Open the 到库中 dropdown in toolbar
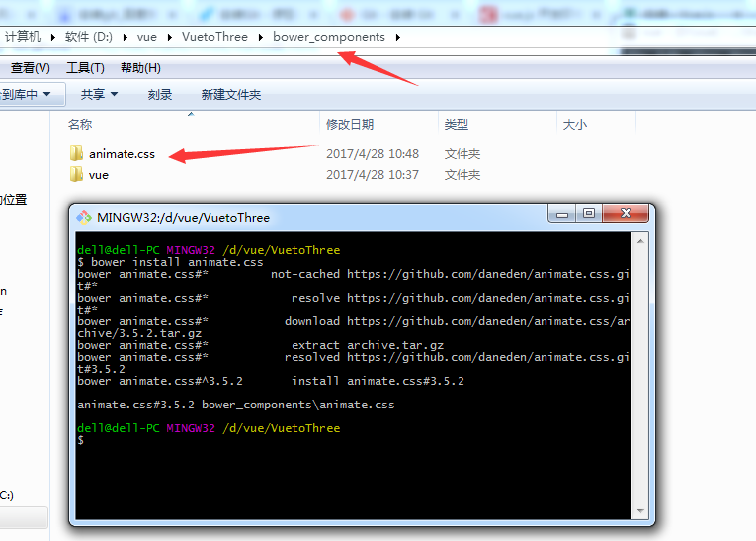The image size is (756, 541). click(x=25, y=94)
